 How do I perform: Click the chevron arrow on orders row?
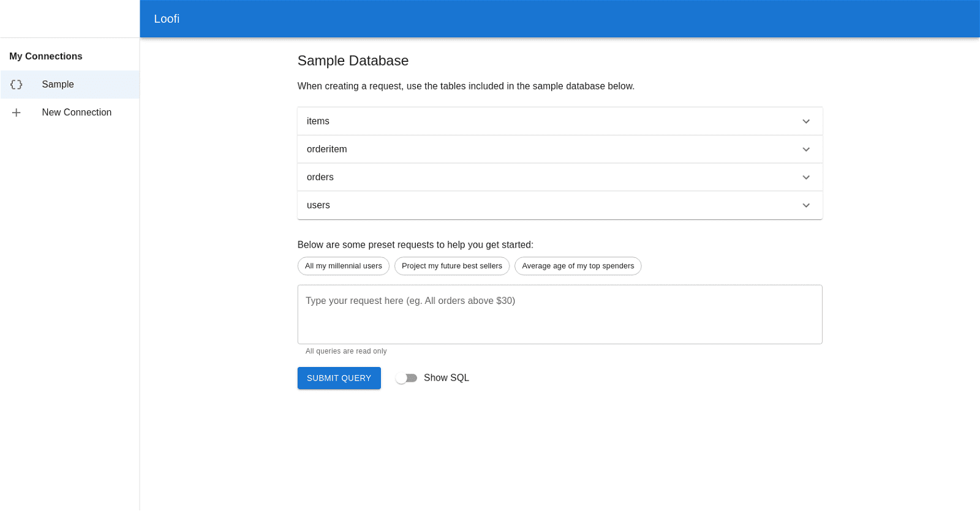[x=806, y=178]
